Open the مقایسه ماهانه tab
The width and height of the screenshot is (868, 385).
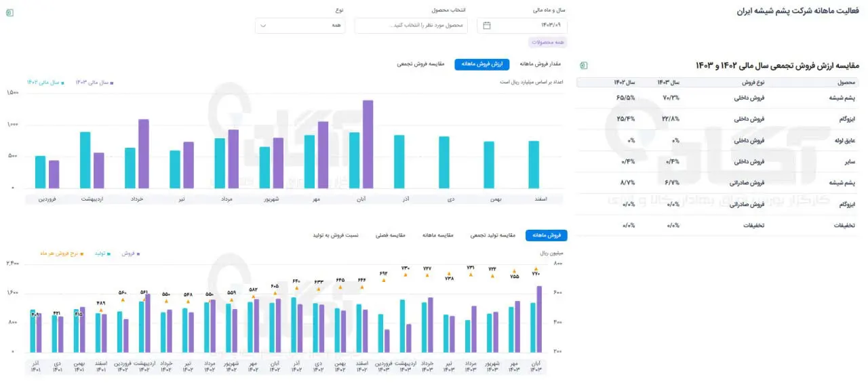[x=437, y=235]
